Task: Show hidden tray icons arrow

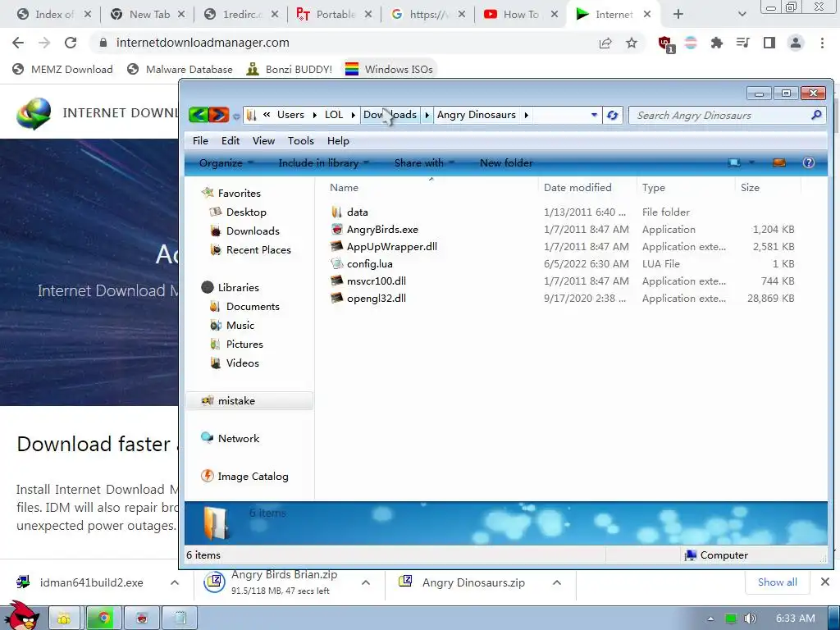Action: click(x=710, y=619)
